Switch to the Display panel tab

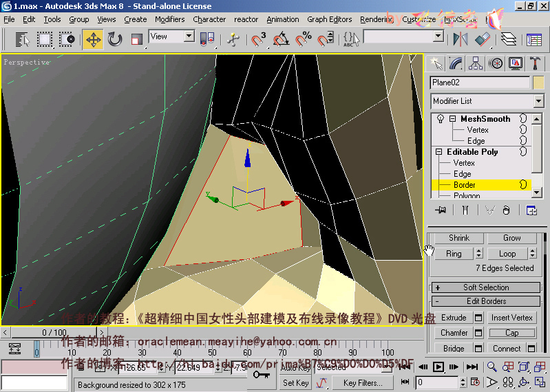click(516, 64)
